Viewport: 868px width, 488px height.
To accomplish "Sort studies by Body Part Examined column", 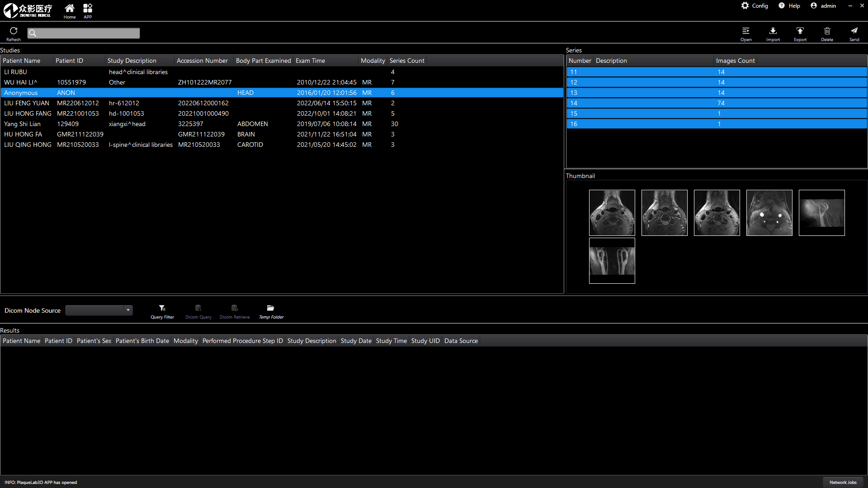I will click(264, 61).
